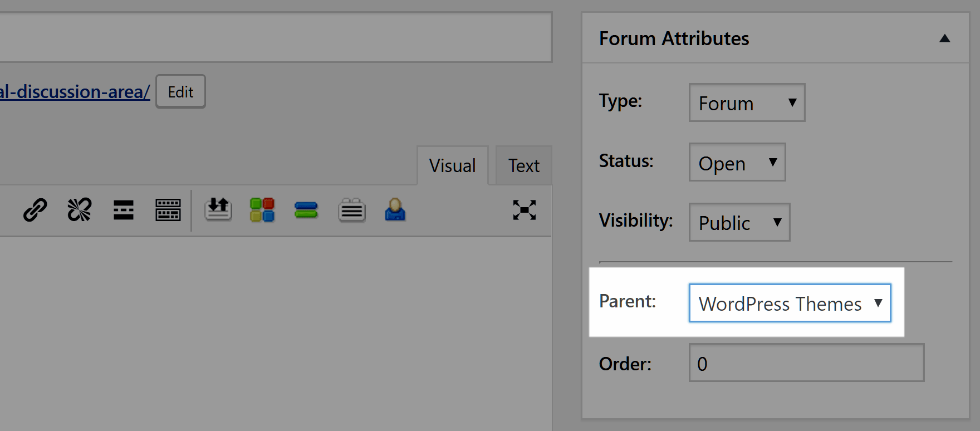Insert a Read More tag

pyautogui.click(x=124, y=210)
